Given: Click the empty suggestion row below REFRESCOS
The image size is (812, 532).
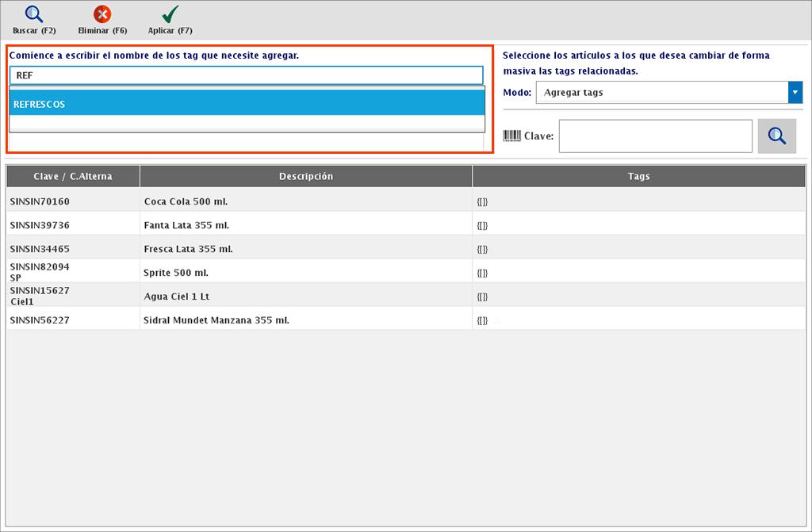Looking at the screenshot, I should point(247,124).
